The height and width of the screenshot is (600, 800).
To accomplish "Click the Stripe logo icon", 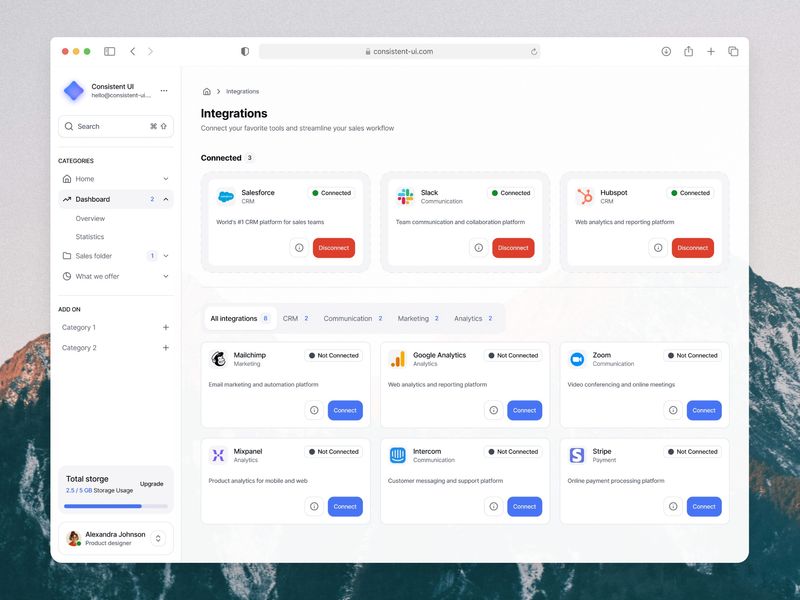I will click(577, 455).
